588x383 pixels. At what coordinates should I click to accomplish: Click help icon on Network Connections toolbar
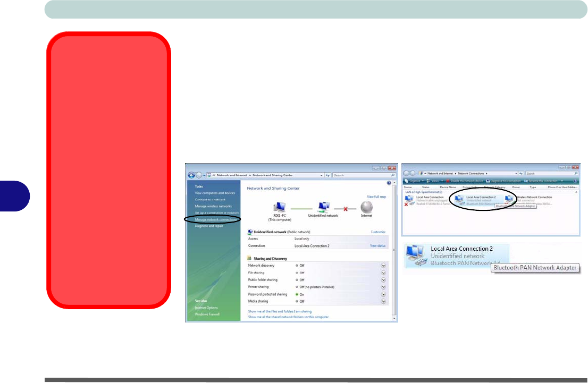[575, 181]
